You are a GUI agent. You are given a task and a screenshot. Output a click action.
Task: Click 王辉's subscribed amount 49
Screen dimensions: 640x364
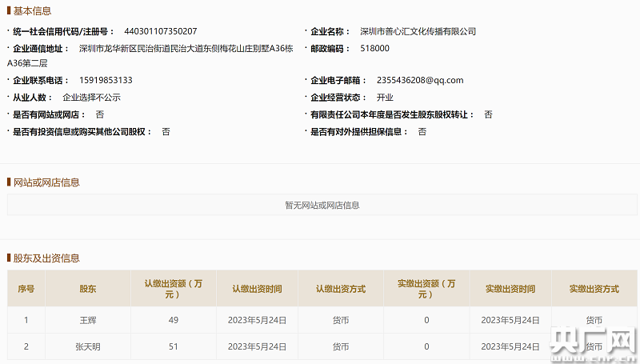[x=173, y=320]
